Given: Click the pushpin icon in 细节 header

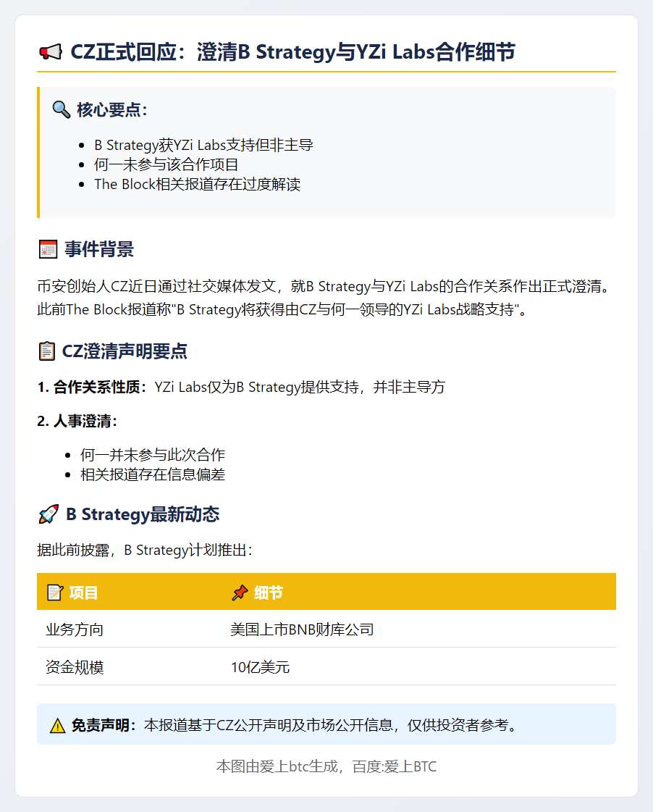Looking at the screenshot, I should point(240,593).
